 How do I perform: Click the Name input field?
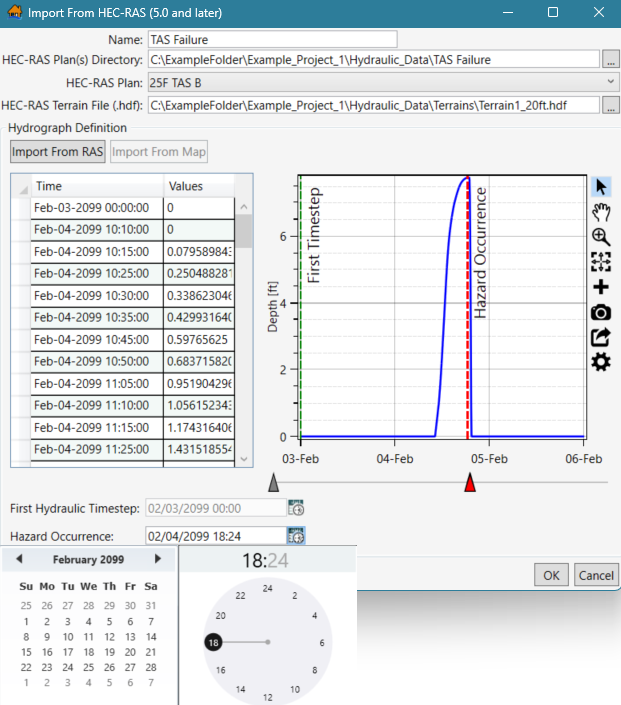(x=273, y=40)
